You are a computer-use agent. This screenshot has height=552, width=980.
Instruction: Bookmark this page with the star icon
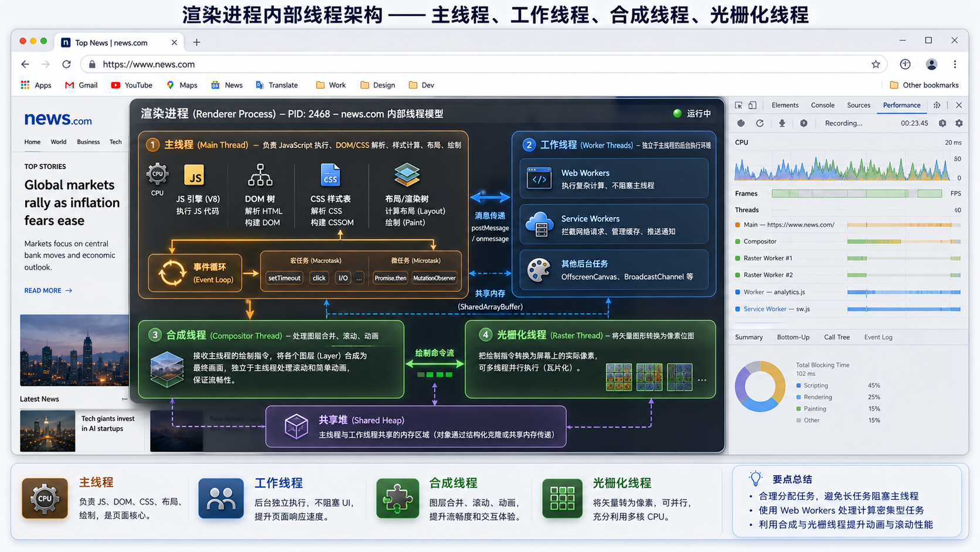(876, 64)
